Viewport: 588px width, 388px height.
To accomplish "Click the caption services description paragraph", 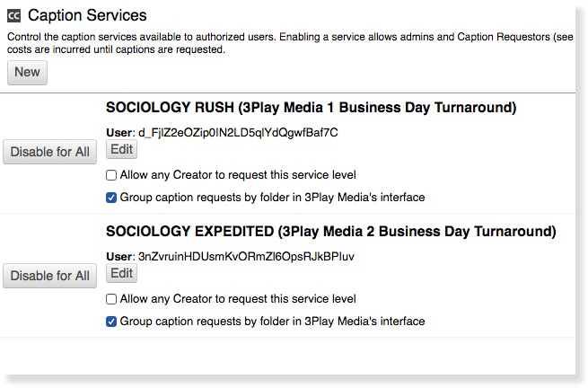I will tap(290, 43).
